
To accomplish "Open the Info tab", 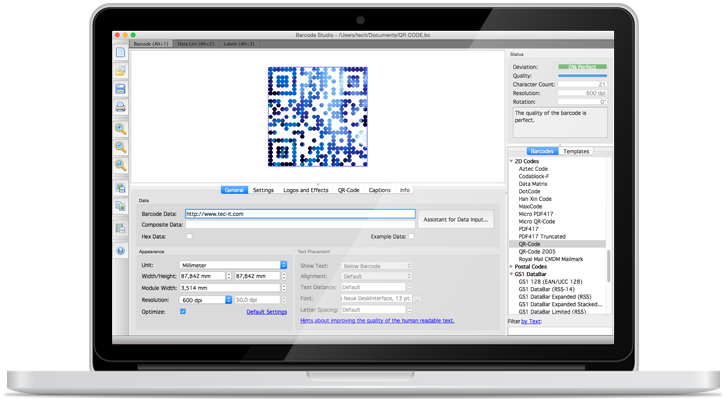I will click(405, 190).
